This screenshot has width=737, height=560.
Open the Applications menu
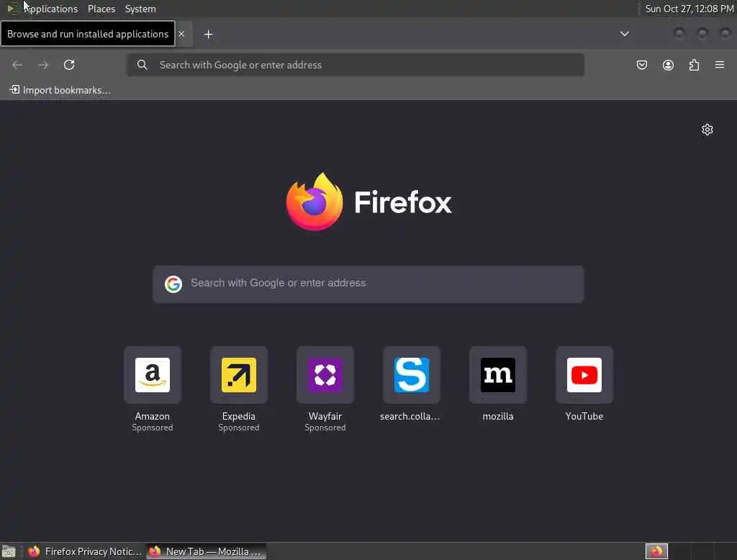[x=51, y=9]
